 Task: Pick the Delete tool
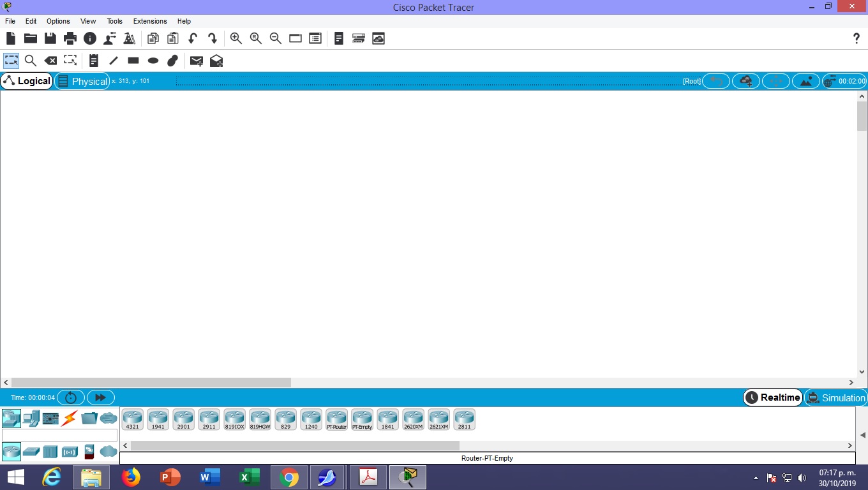pyautogui.click(x=50, y=61)
